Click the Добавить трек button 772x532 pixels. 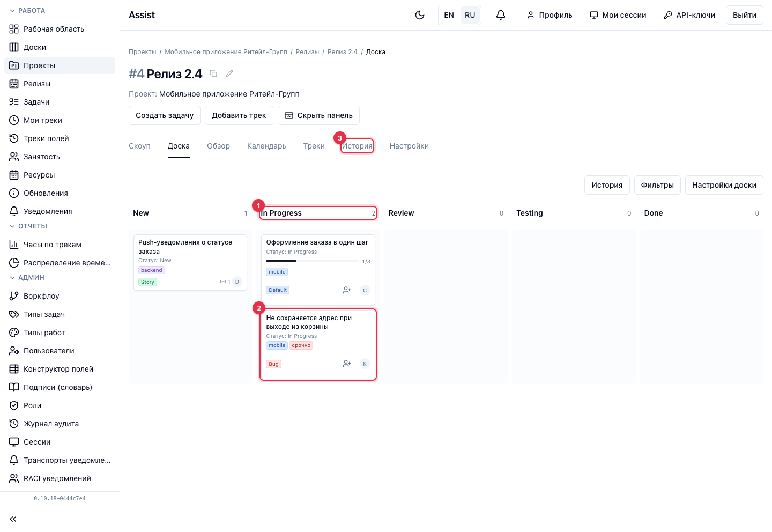(x=239, y=115)
